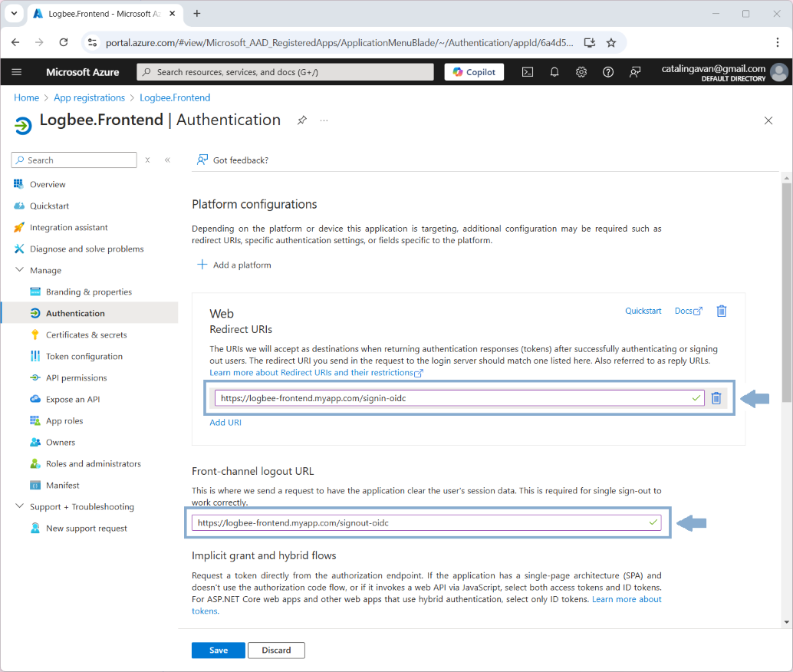Viewport: 793px width, 672px height.
Task: Save the authentication changes
Action: pos(218,650)
